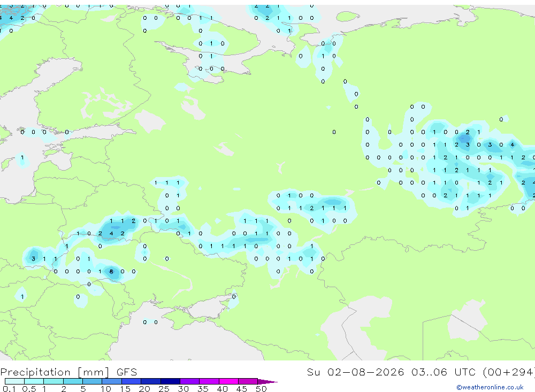Click the 2–5 mm legend color box

(x=73, y=381)
